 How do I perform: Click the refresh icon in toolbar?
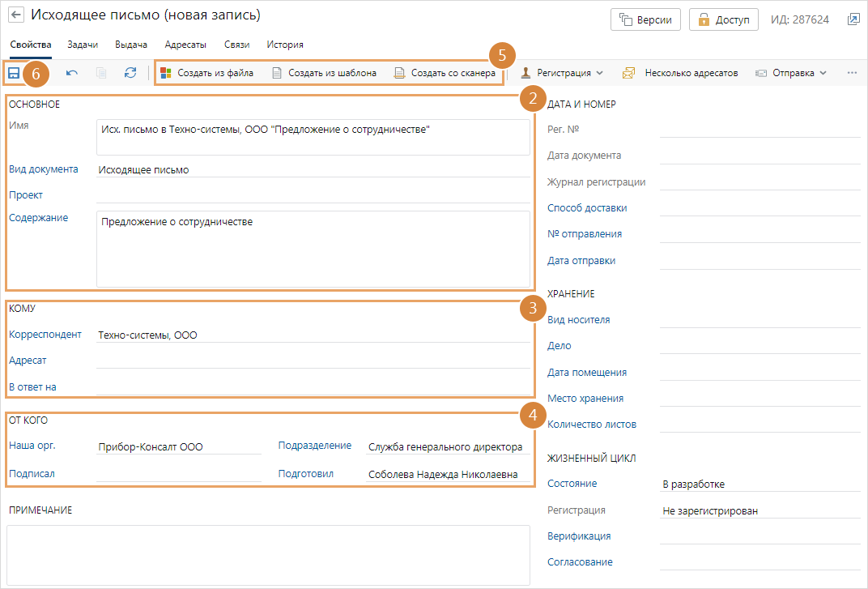coord(130,73)
